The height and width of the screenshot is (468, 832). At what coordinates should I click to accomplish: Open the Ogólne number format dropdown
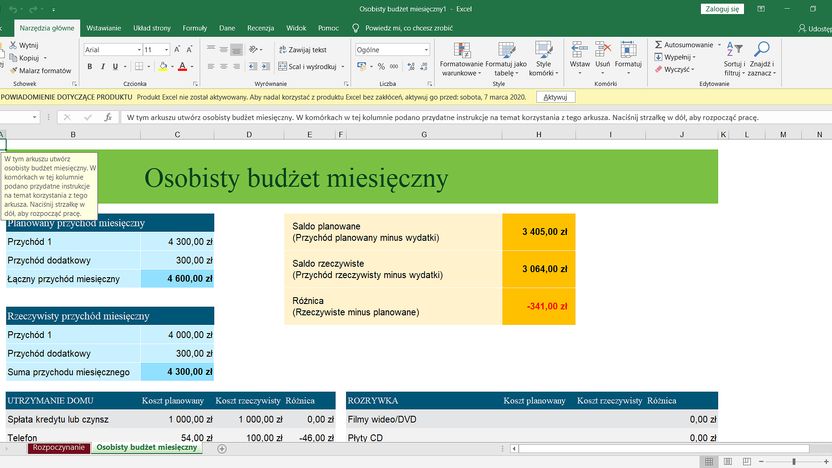(x=426, y=50)
